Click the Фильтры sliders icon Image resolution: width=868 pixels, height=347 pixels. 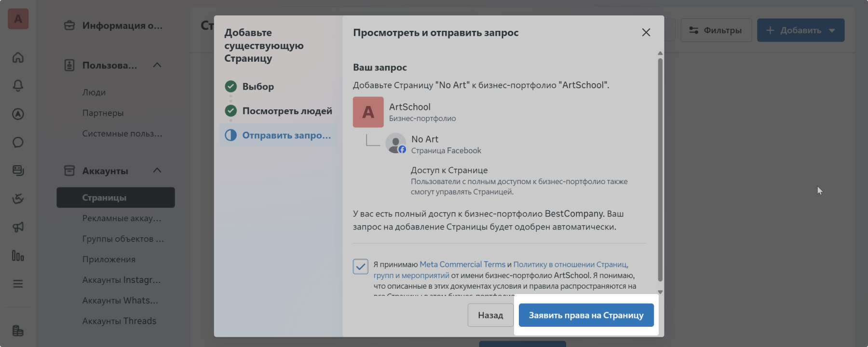(x=693, y=30)
